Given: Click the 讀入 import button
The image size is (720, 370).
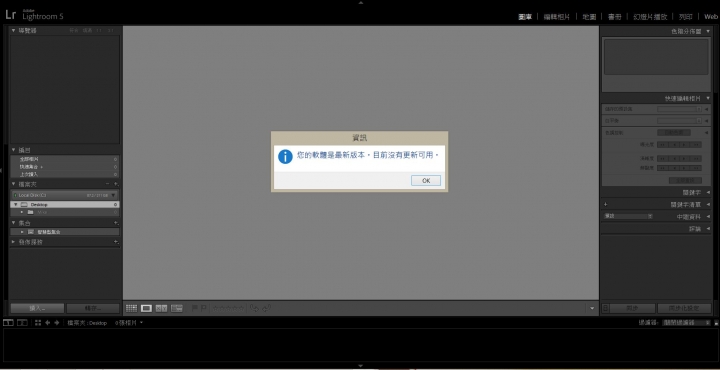Looking at the screenshot, I should (x=37, y=308).
